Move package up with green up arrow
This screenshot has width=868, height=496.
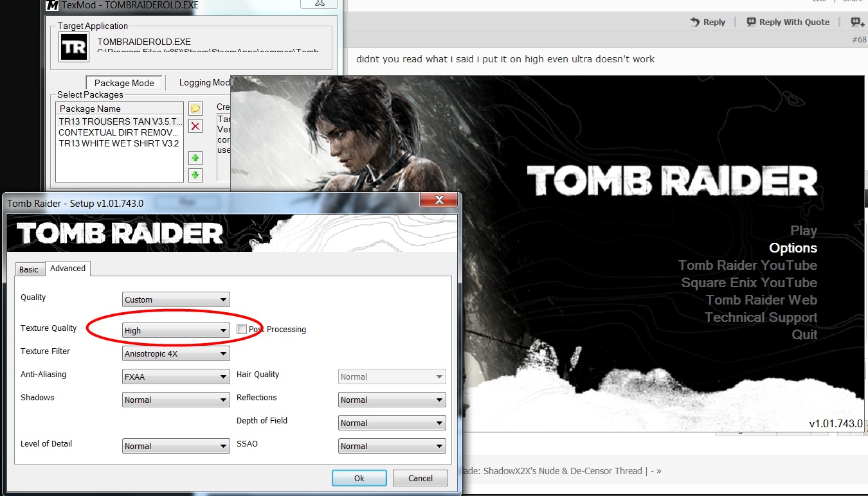[195, 158]
